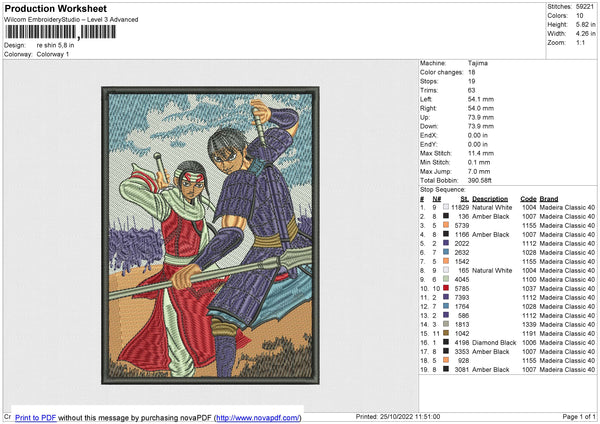600x424 pixels.
Task: Click 'Madeira Classic 40' brand in stop row 10
Action: pyautogui.click(x=567, y=288)
